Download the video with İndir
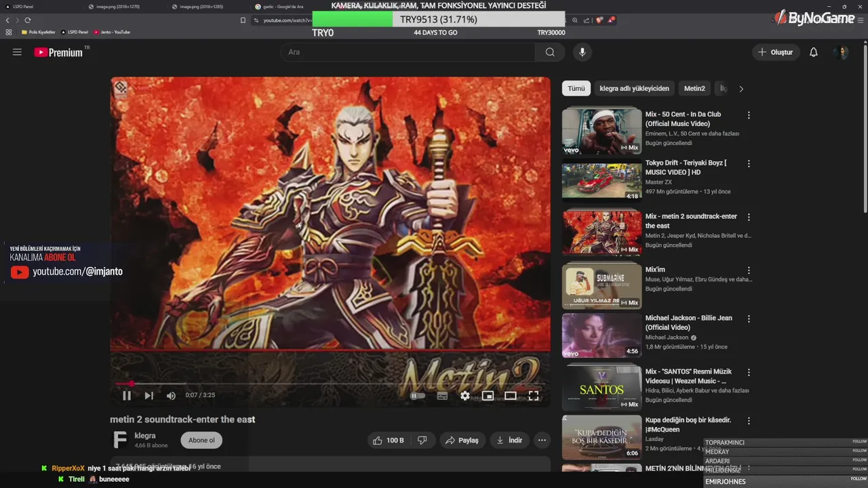 [x=509, y=441]
